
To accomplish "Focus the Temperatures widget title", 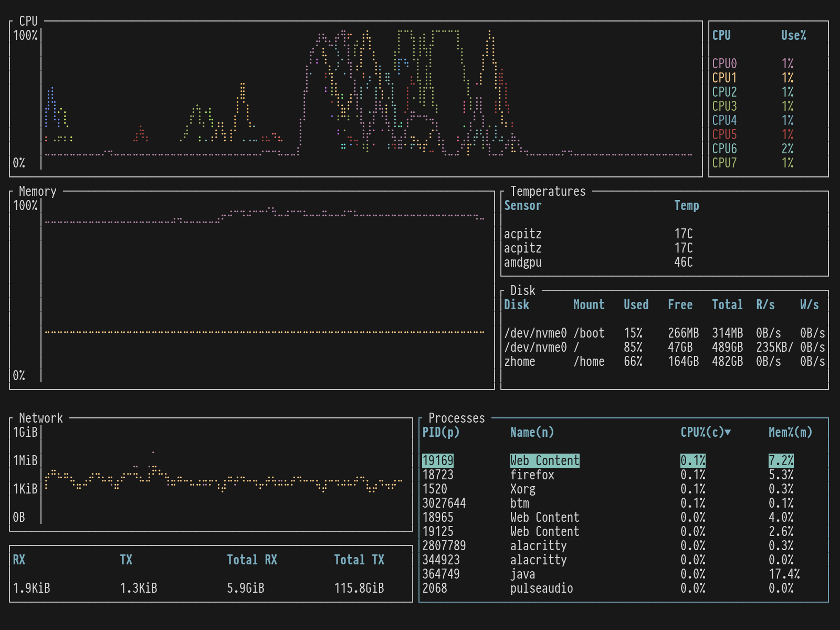I will click(x=548, y=191).
